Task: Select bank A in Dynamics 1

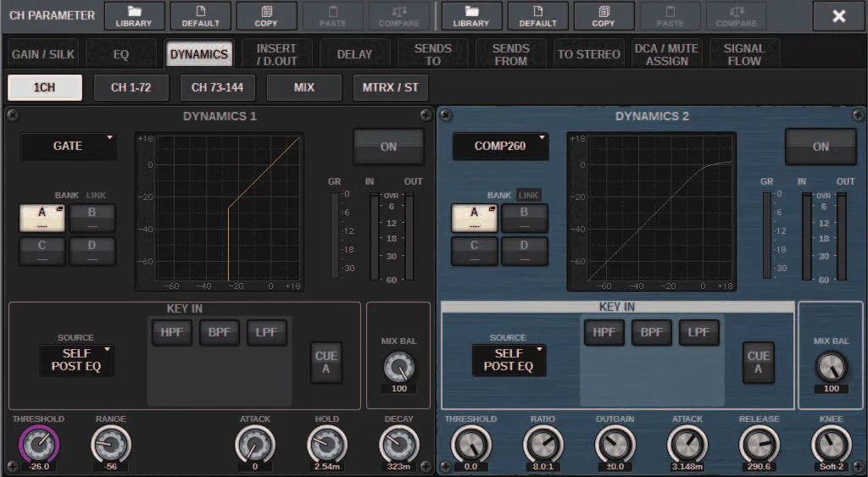Action: coord(42,218)
